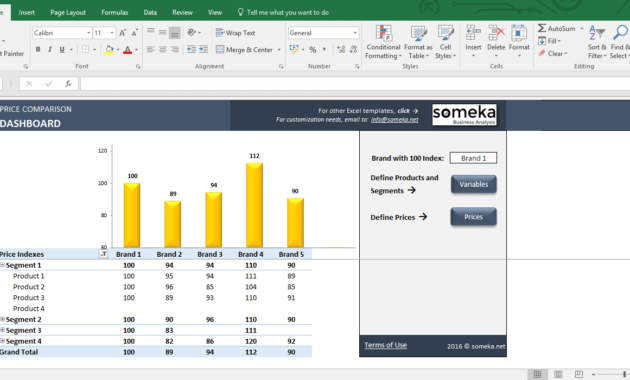Open Cell Styles gallery

[445, 42]
